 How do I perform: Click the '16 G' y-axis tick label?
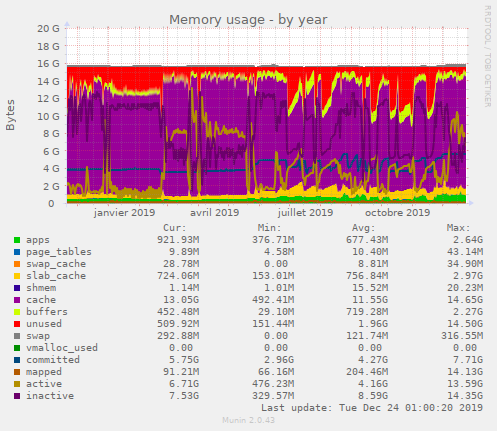[48, 64]
